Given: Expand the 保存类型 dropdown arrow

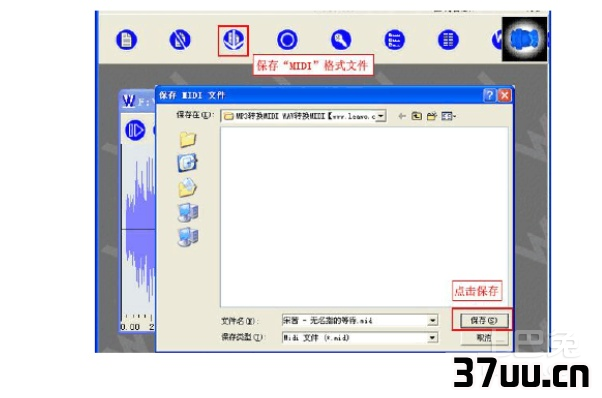Looking at the screenshot, I should coord(433,338).
